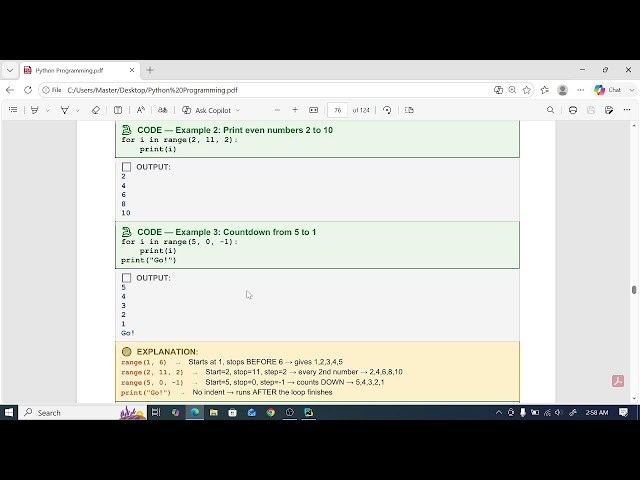This screenshot has width=640, height=480.
Task: Zoom in with the plus icon
Action: (295, 110)
